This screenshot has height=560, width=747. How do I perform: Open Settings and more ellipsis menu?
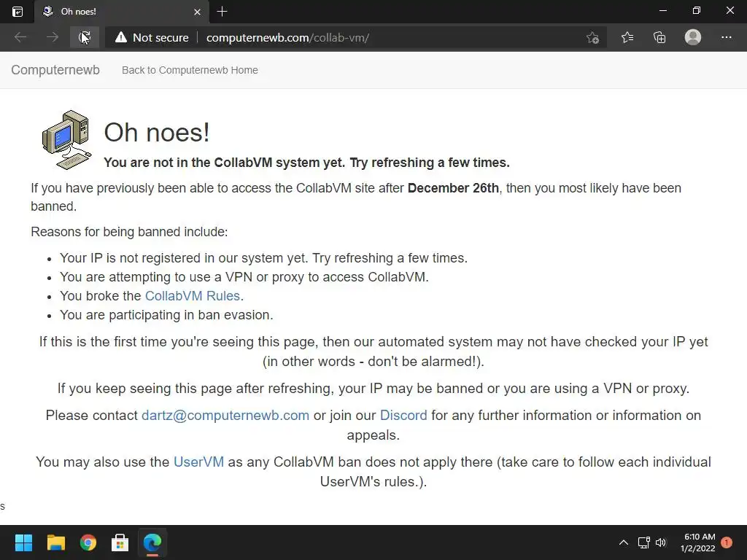click(x=726, y=37)
